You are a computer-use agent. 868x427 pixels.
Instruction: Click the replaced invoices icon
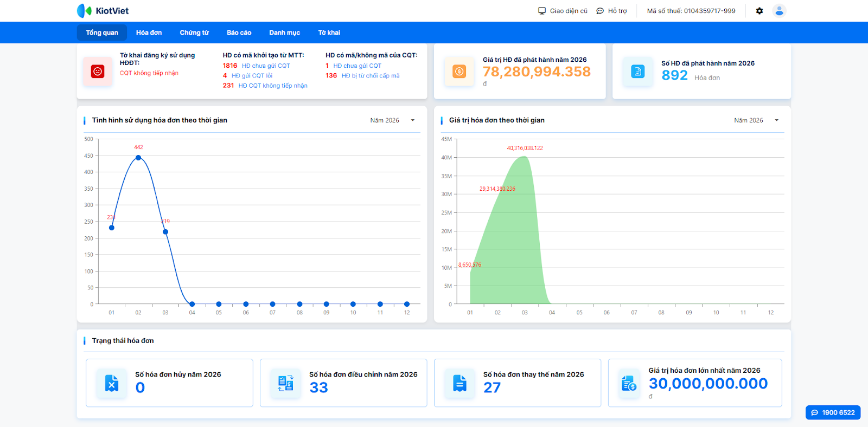[x=459, y=383]
